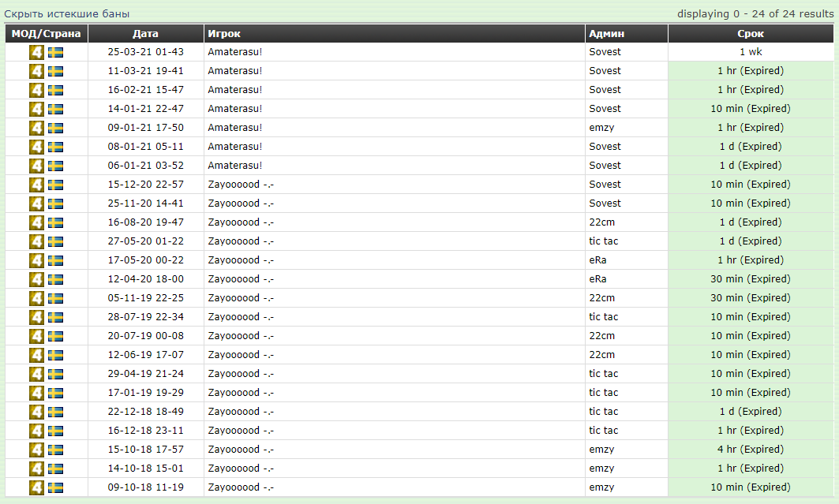Click the game mod icon in the 15-10-18 17-57 row

click(x=36, y=450)
